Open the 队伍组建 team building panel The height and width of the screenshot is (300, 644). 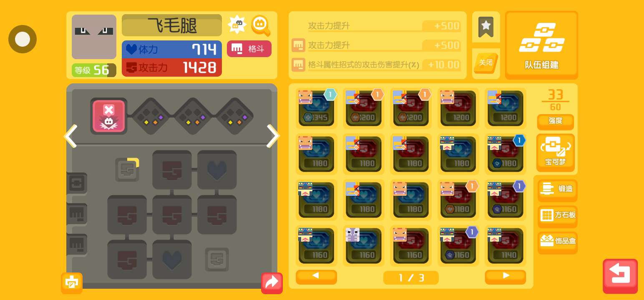tap(541, 45)
